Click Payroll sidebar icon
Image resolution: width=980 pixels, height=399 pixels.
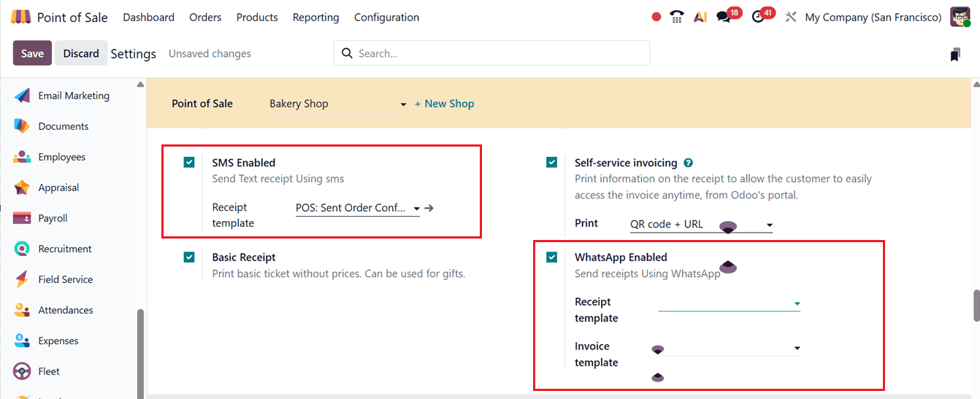tap(23, 218)
